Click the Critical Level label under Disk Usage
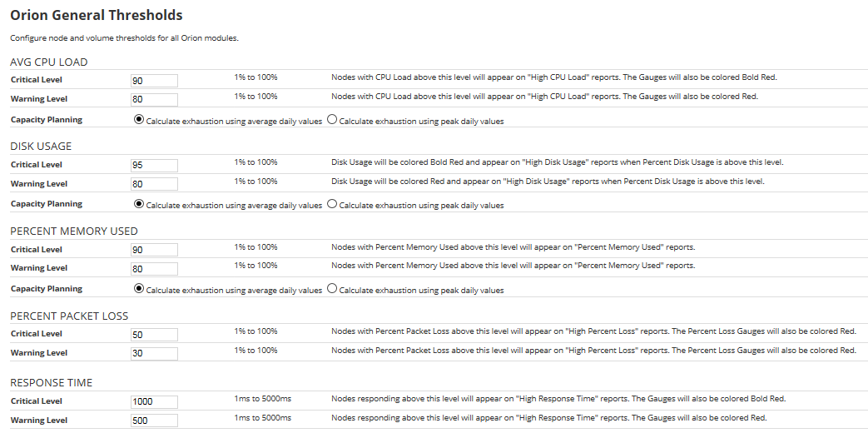This screenshot has width=868, height=433. [37, 164]
